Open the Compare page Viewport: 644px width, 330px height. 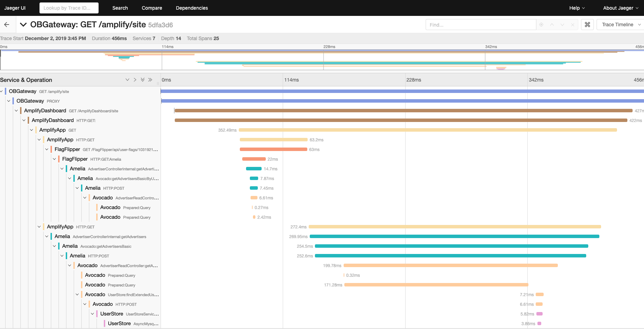[x=152, y=8]
